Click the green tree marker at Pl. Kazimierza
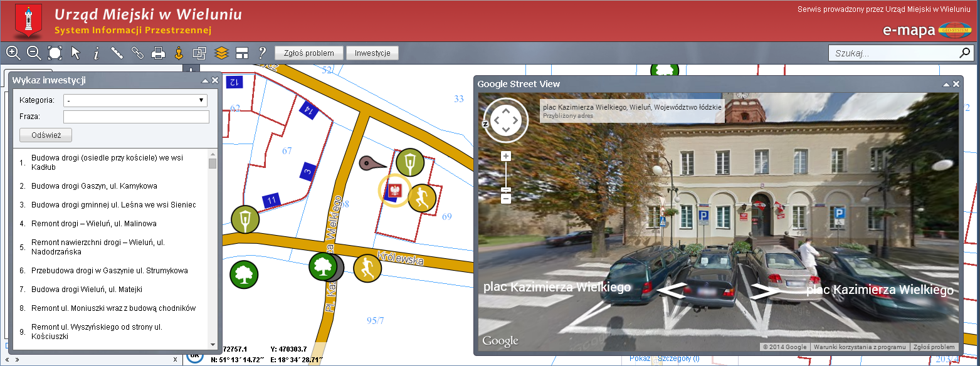The width and height of the screenshot is (980, 366). [323, 266]
